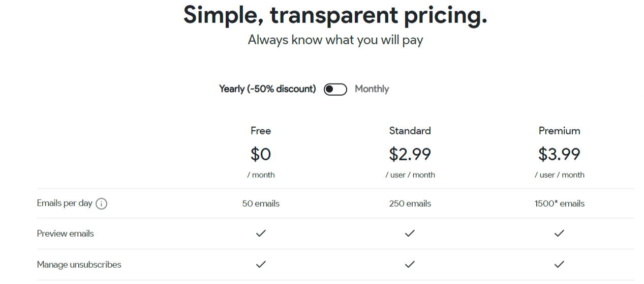Click the 1500* emails Premium limit
This screenshot has height=284, width=644.
559,204
